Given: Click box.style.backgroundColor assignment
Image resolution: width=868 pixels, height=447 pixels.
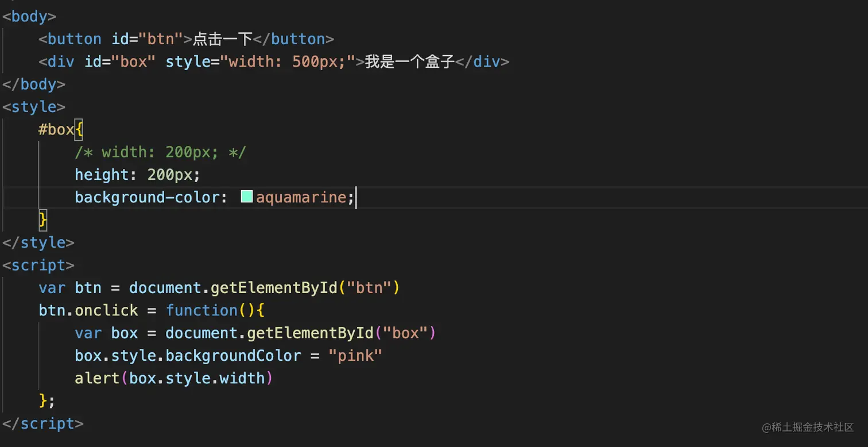Looking at the screenshot, I should [x=228, y=356].
